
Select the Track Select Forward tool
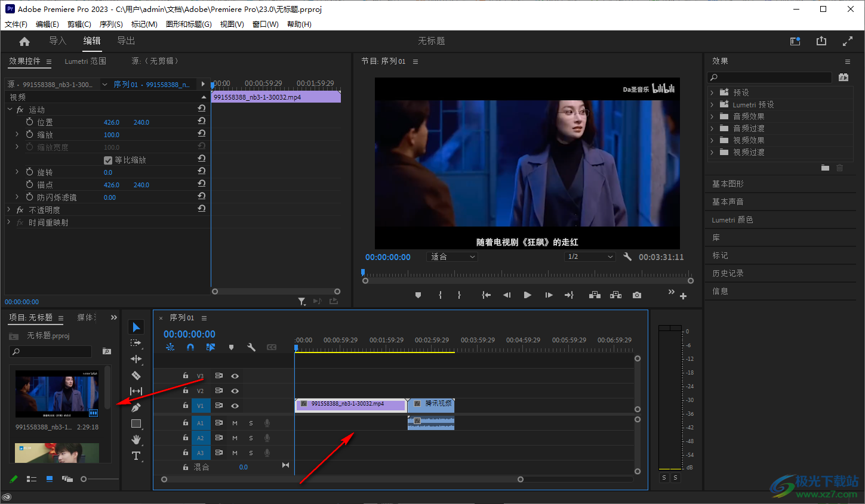coord(136,343)
